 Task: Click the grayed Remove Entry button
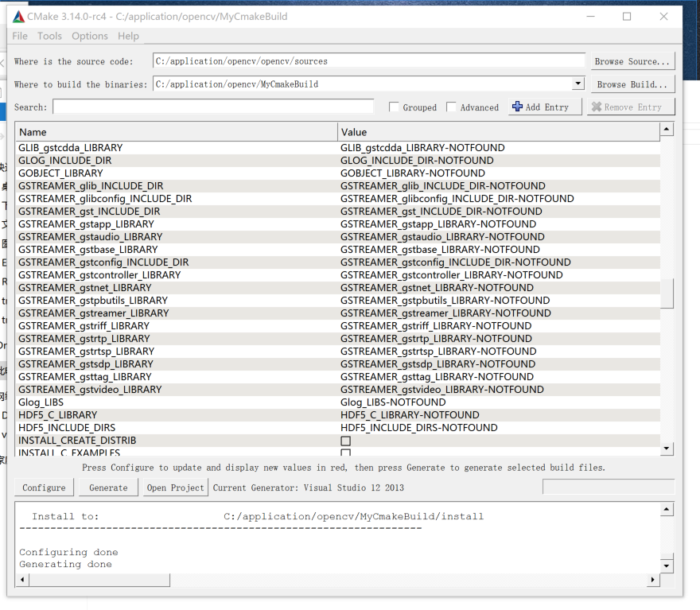click(x=631, y=107)
